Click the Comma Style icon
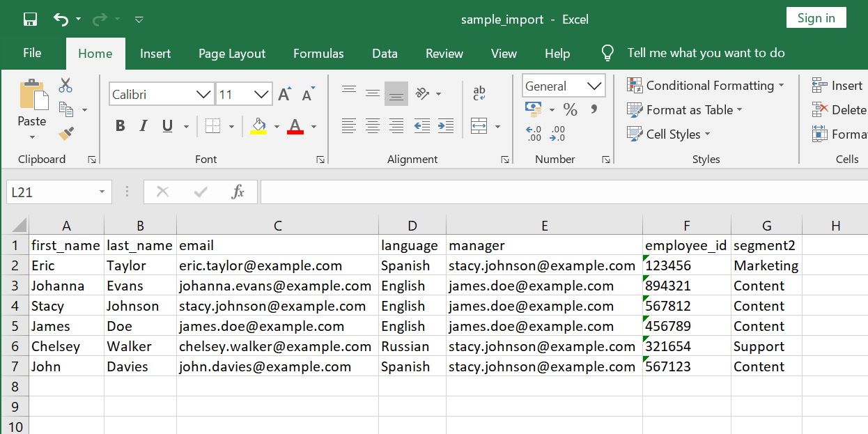Screen dimensions: 868x434 [593, 109]
